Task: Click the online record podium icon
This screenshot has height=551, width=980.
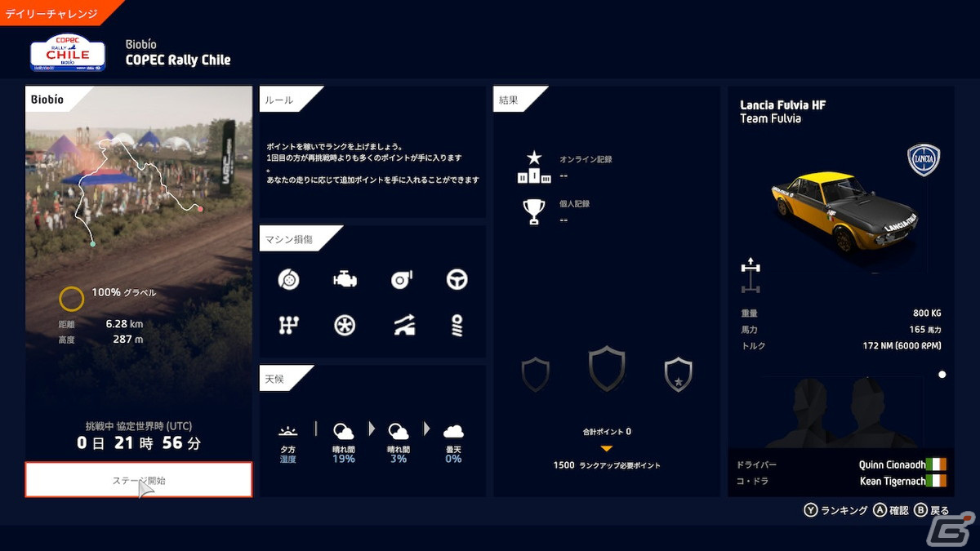Action: pos(534,167)
